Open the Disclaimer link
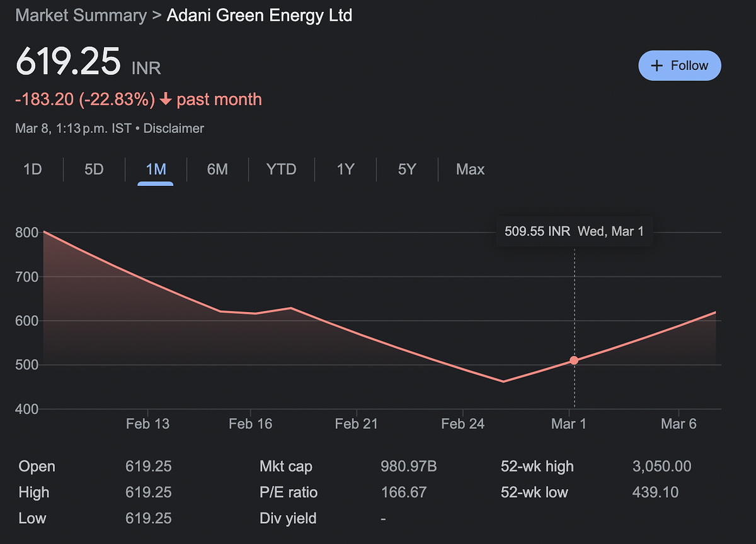Viewport: 756px width, 544px height. pyautogui.click(x=174, y=129)
